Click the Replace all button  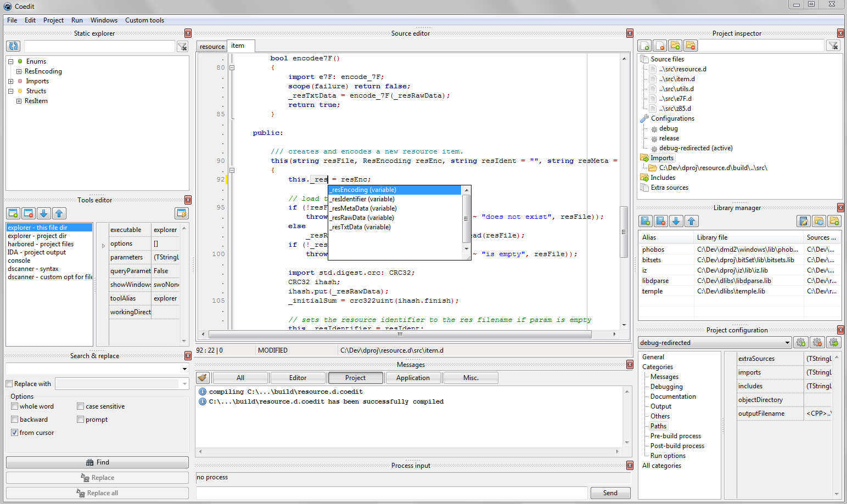pos(97,492)
